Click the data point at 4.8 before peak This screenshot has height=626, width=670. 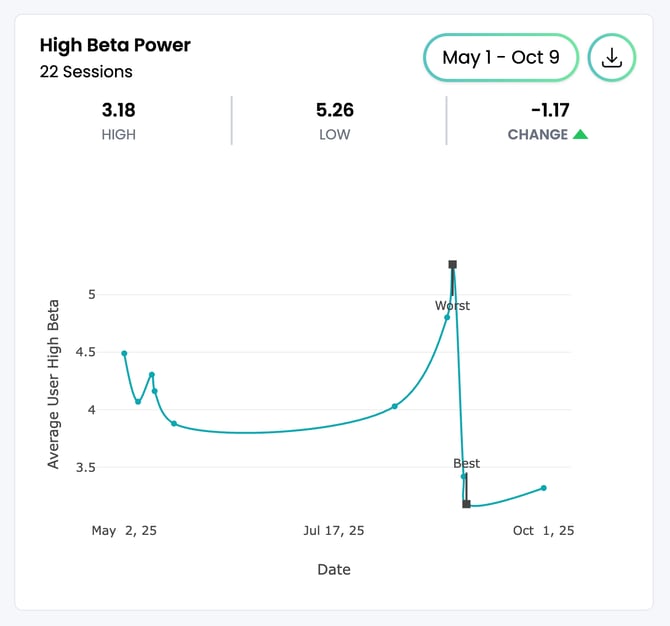pyautogui.click(x=447, y=317)
